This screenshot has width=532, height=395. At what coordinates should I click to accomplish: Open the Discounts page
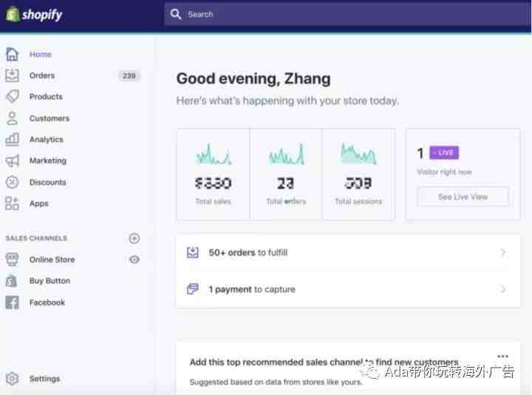[47, 183]
